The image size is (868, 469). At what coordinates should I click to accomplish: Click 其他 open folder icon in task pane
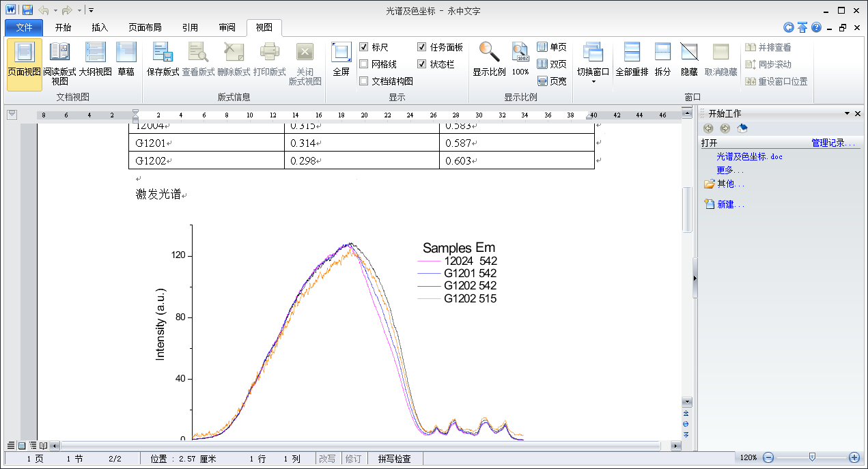pos(710,184)
